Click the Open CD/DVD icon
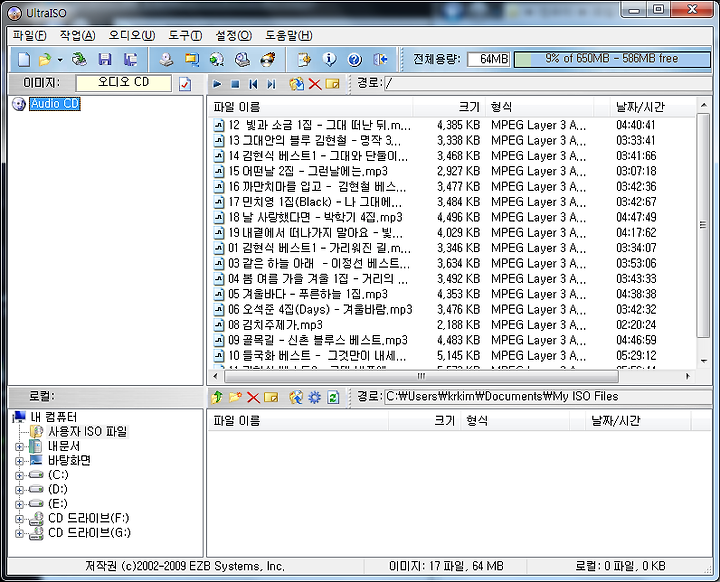This screenshot has width=720, height=582. point(79,59)
